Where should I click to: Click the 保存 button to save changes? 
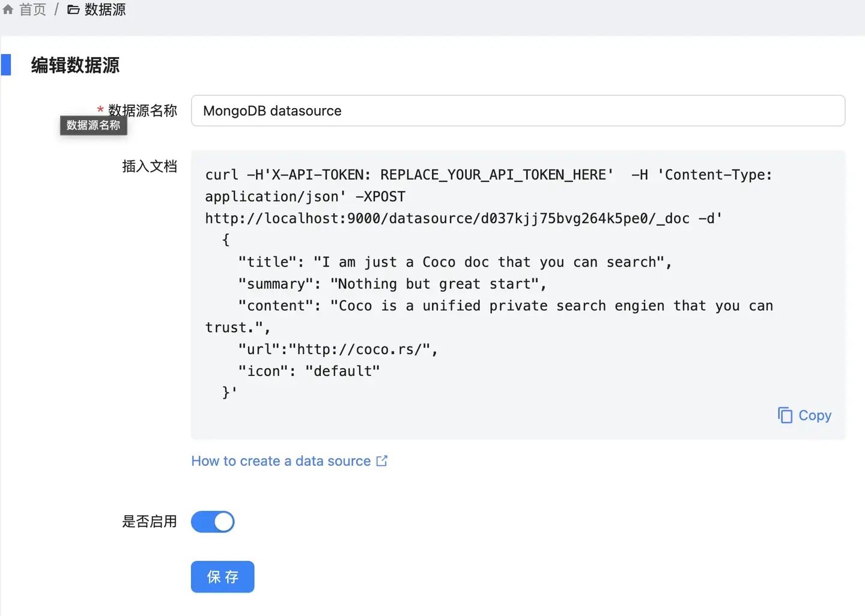tap(222, 576)
